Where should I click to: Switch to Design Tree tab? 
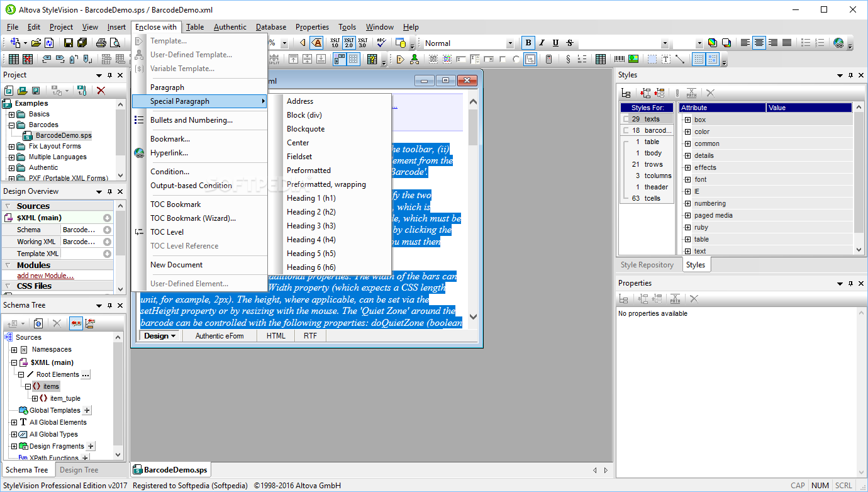[79, 470]
